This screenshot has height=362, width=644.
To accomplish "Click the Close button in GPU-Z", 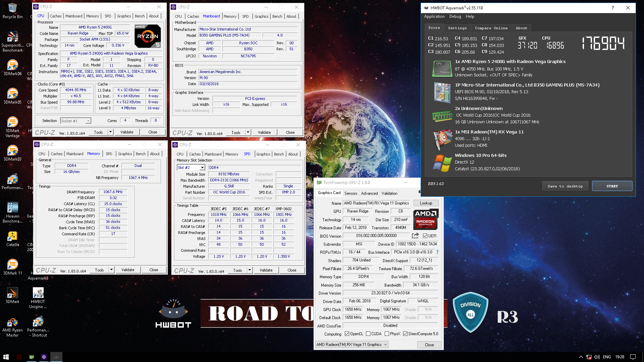I will (429, 345).
